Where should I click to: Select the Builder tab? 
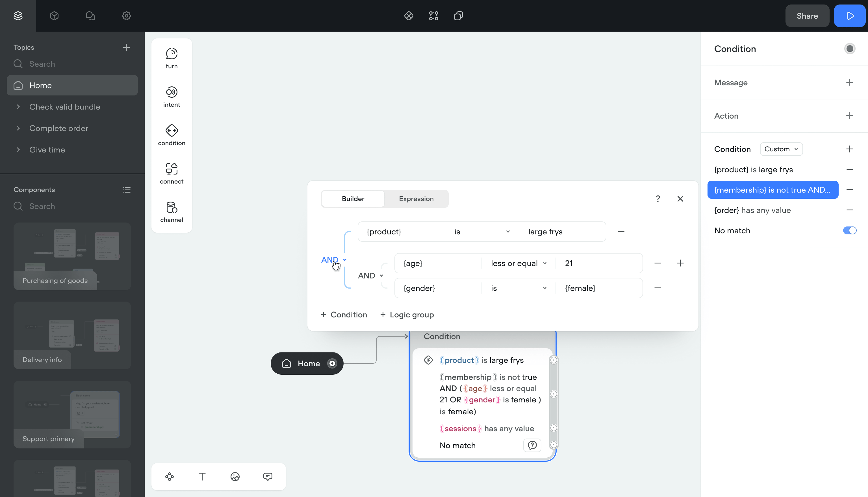353,199
